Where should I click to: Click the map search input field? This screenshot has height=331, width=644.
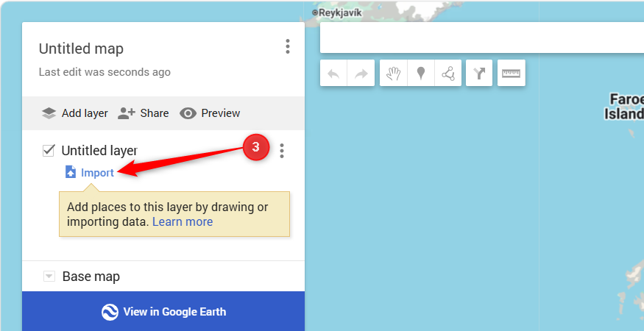[482, 38]
